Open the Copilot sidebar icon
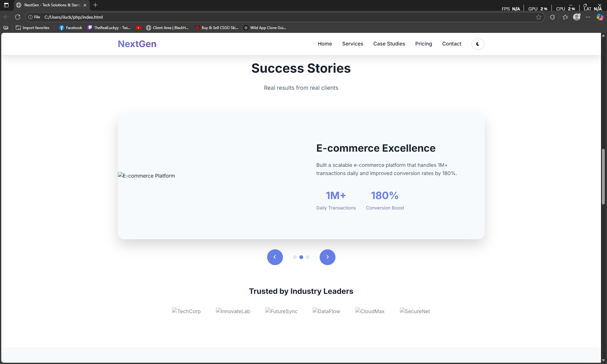The width and height of the screenshot is (607, 364). (600, 17)
